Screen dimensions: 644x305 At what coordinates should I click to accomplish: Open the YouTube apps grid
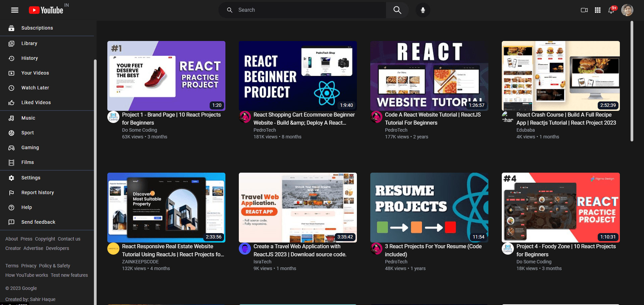pos(598,10)
